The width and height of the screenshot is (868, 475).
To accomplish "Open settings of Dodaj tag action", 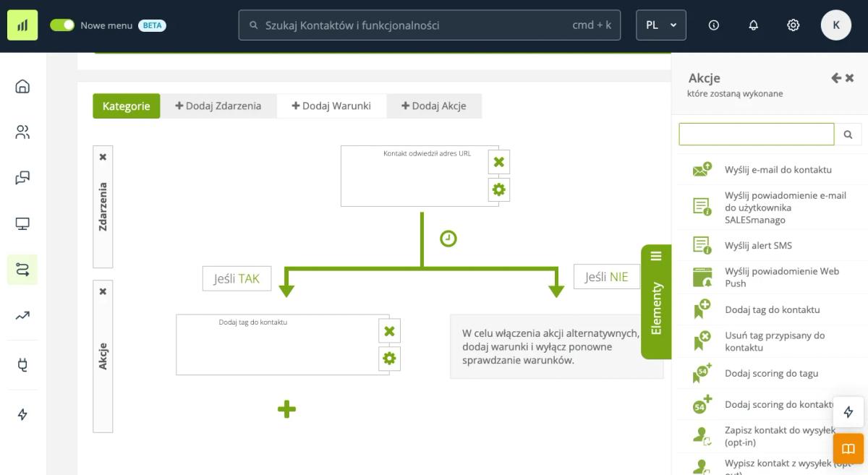I will (x=389, y=359).
